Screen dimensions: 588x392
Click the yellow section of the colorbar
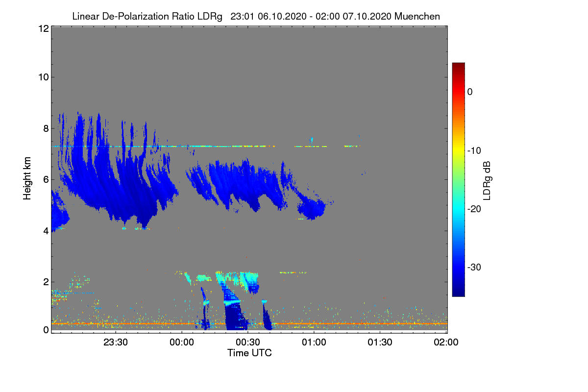pyautogui.click(x=458, y=150)
